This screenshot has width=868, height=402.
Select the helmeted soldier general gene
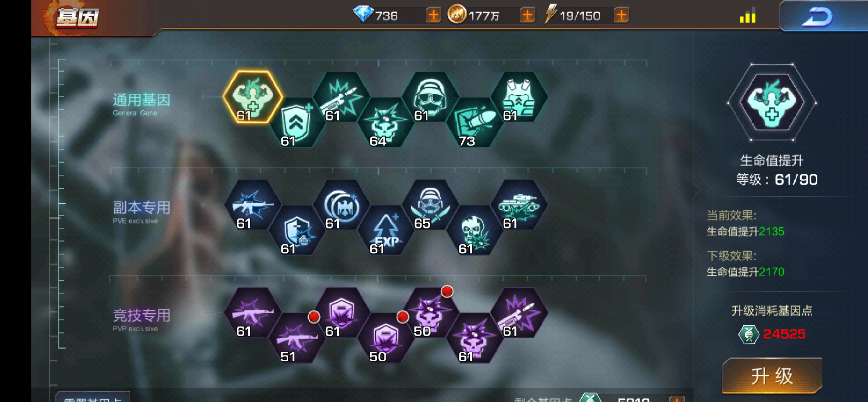click(x=431, y=97)
